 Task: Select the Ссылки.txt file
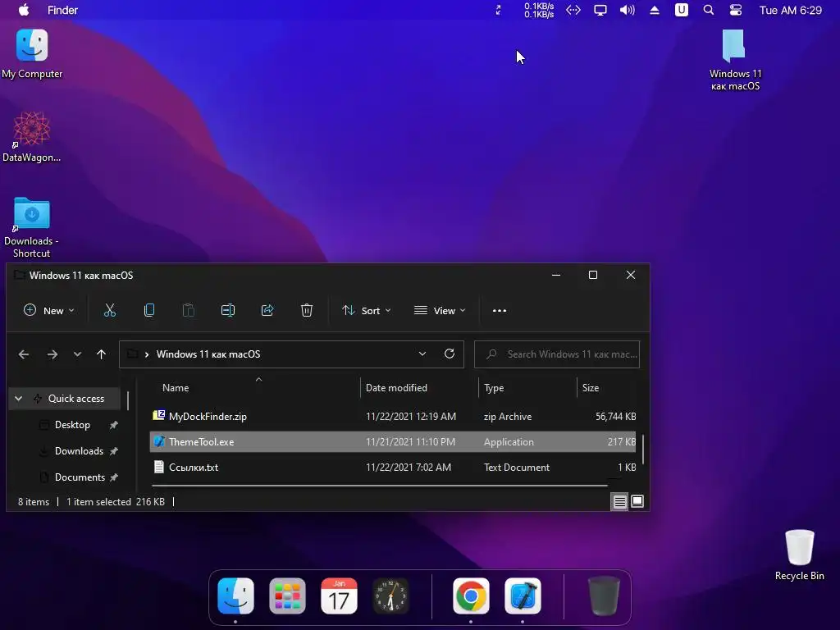(x=393, y=467)
